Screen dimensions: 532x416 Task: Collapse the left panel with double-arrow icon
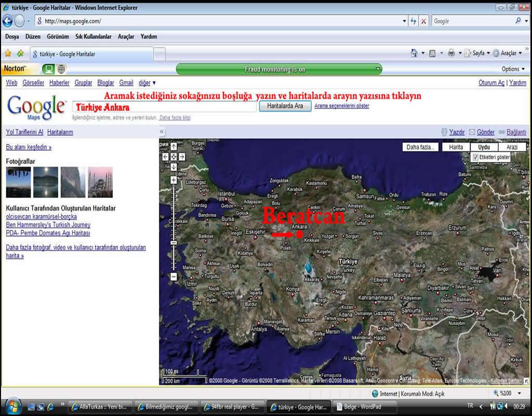click(x=162, y=132)
